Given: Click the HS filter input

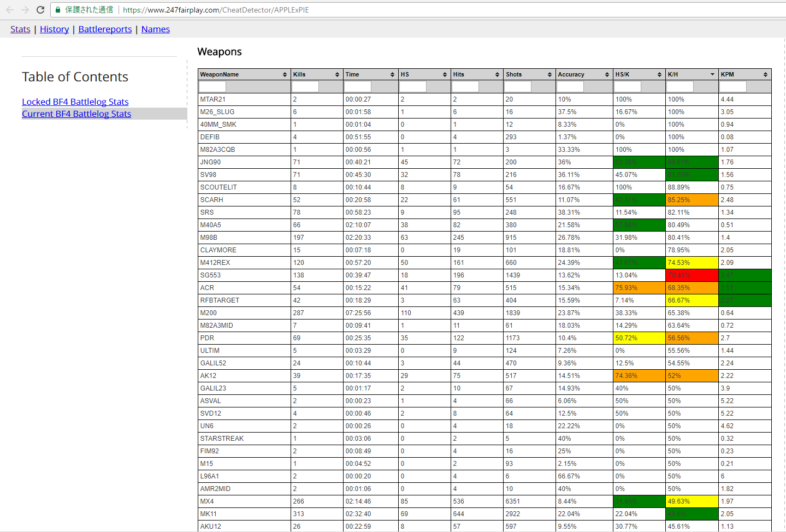Looking at the screenshot, I should click(x=413, y=86).
